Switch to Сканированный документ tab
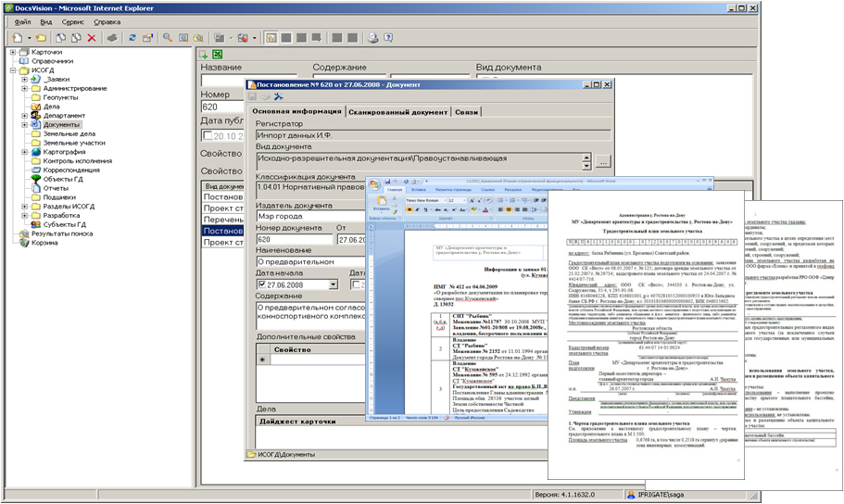Image resolution: width=844 pixels, height=504 pixels. coord(397,112)
